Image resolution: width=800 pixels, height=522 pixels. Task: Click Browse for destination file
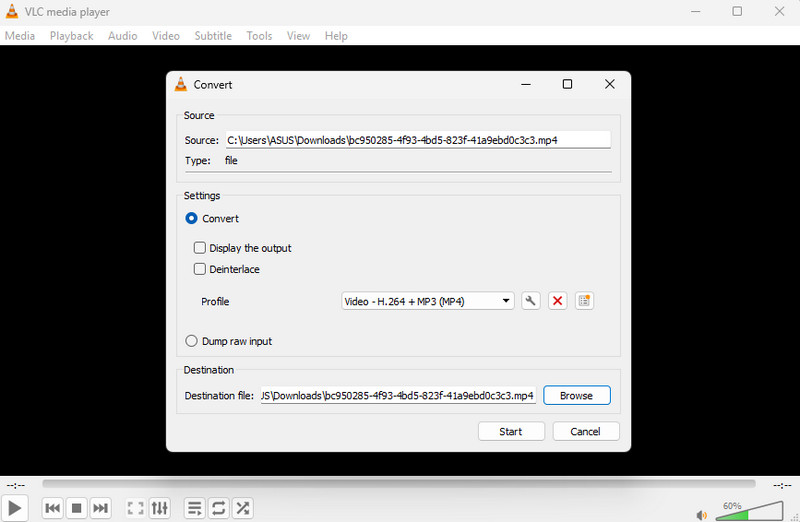(577, 395)
